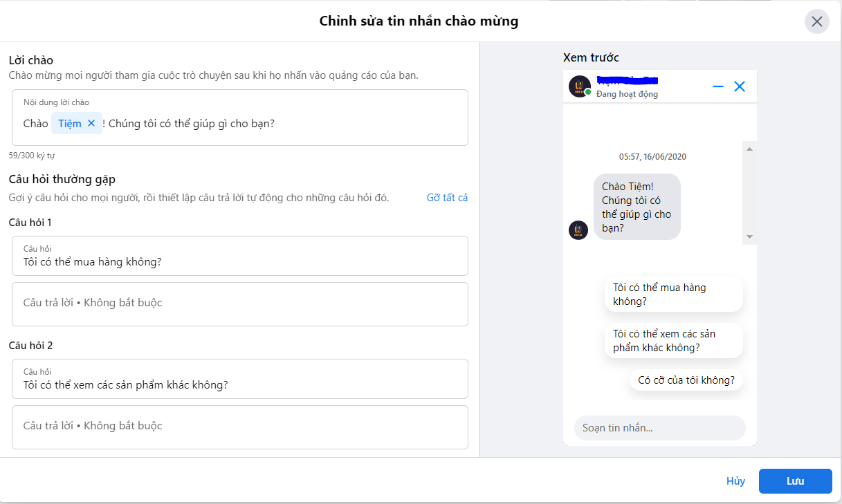Minimize the preview chat window
The image size is (842, 504).
pos(718,86)
